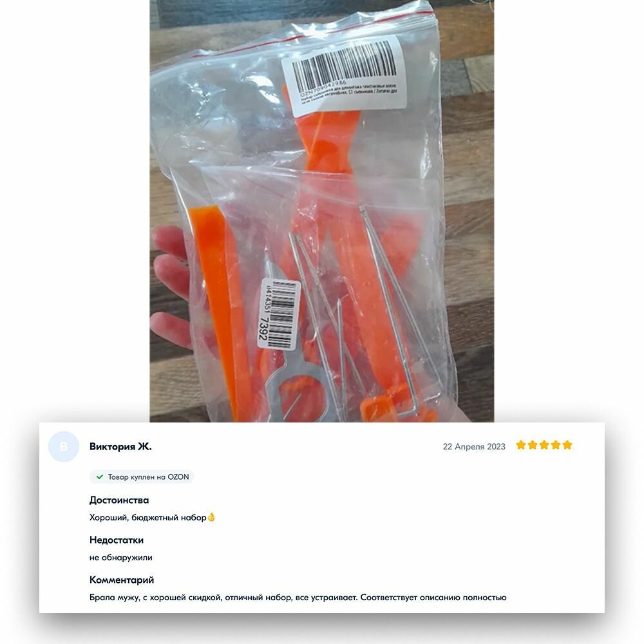This screenshot has height=644, width=644.
Task: Open reviewer profile Виктория Ж.
Action: click(x=120, y=446)
